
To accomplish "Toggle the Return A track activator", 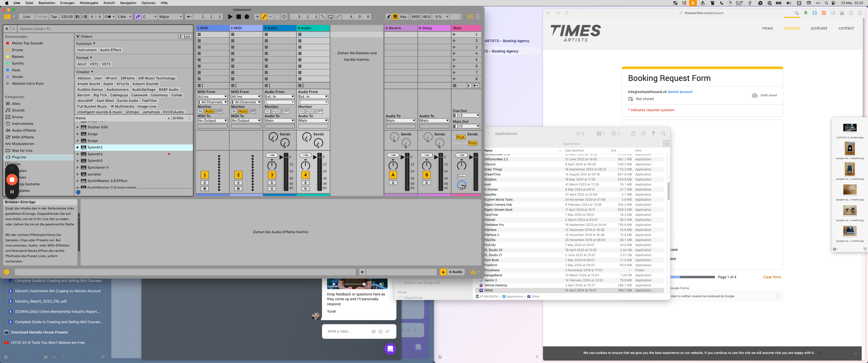I will click(x=393, y=175).
